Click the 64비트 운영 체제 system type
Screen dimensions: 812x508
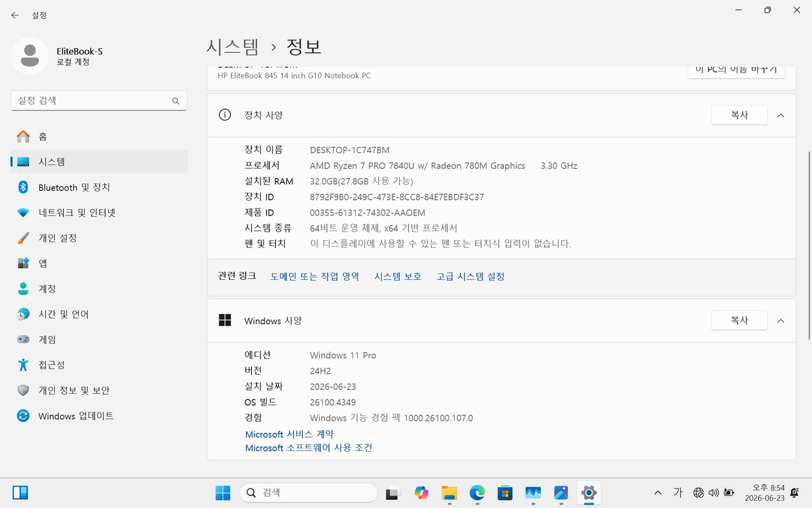(x=384, y=228)
